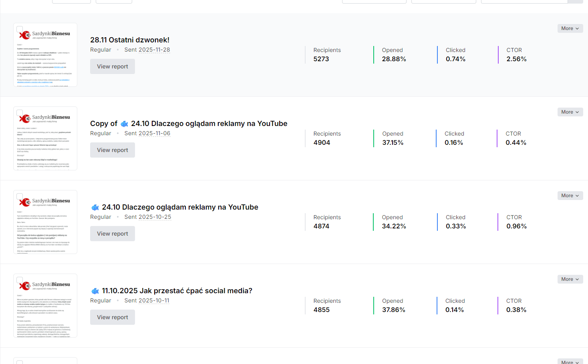Open the "28.11 Ostatni dzwonek!" campaign title
Screen dimensions: 588x364
(x=130, y=40)
